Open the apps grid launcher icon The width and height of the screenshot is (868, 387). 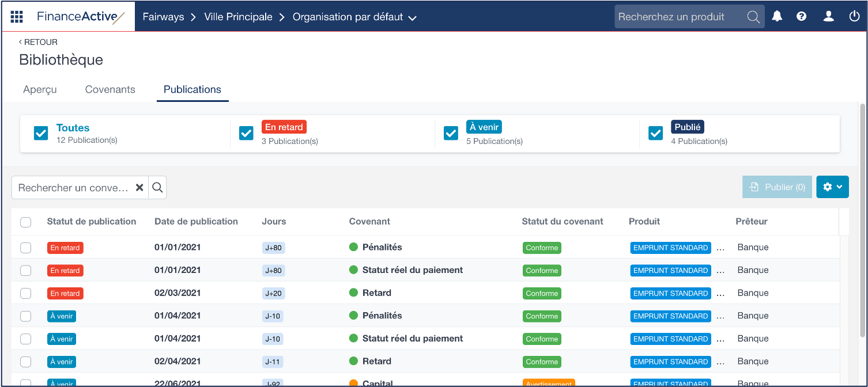[x=17, y=17]
